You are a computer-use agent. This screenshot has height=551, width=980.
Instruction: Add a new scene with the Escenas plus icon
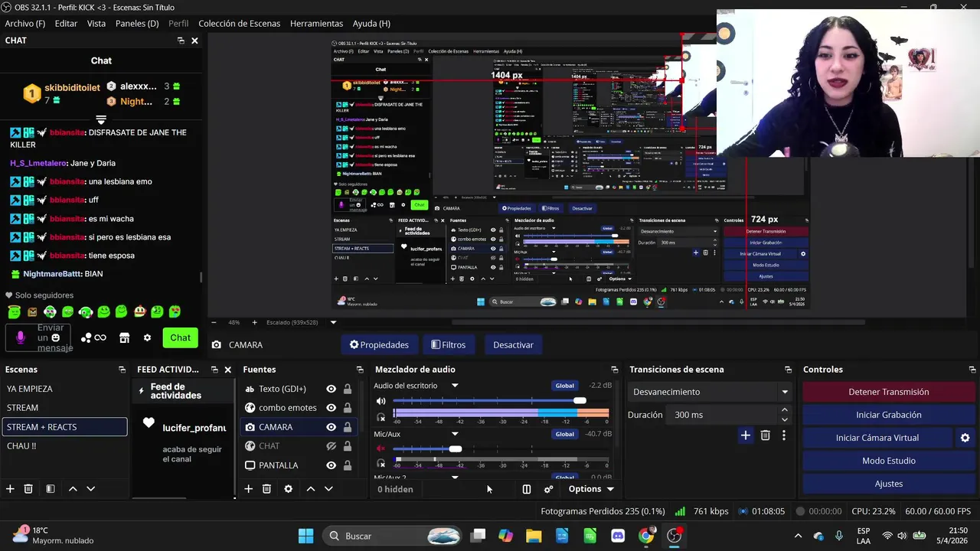(10, 489)
